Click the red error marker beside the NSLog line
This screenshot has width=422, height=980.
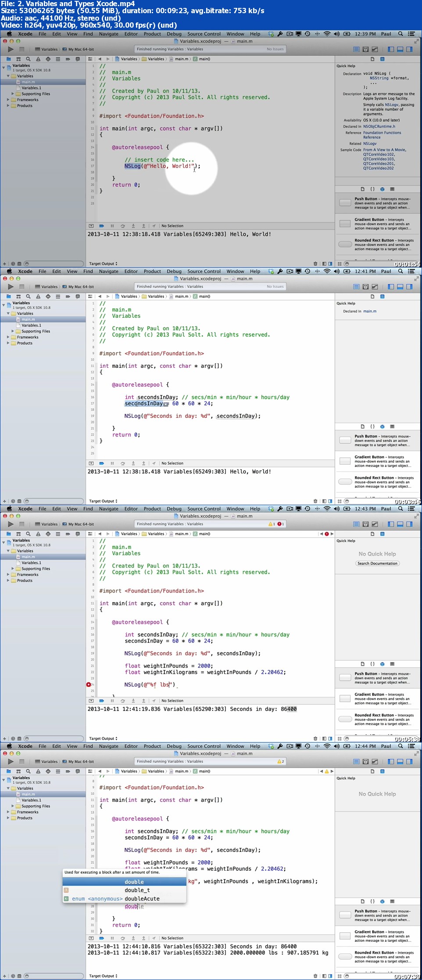click(89, 685)
